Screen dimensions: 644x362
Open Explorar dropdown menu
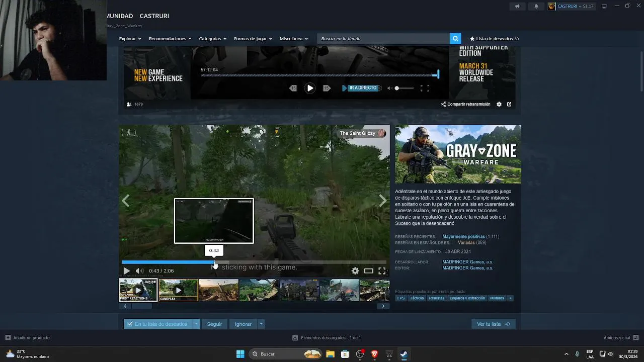click(130, 39)
